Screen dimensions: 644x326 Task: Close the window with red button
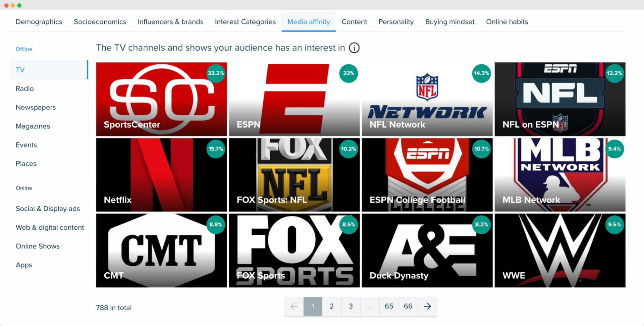[x=6, y=5]
